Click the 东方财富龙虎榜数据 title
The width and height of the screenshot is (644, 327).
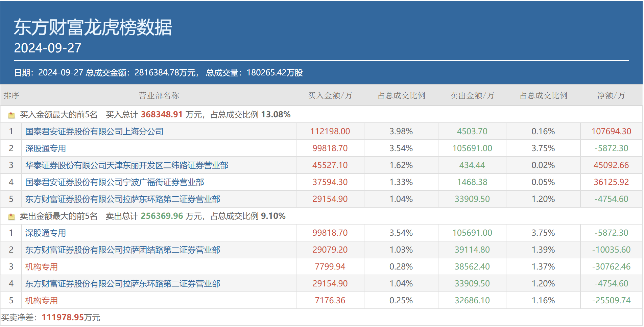click(93, 27)
